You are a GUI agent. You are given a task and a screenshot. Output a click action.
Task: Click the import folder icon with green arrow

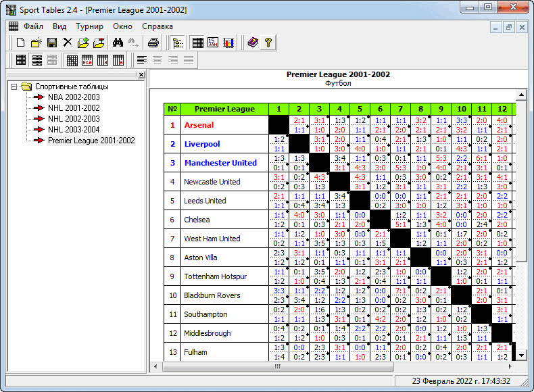[x=83, y=43]
